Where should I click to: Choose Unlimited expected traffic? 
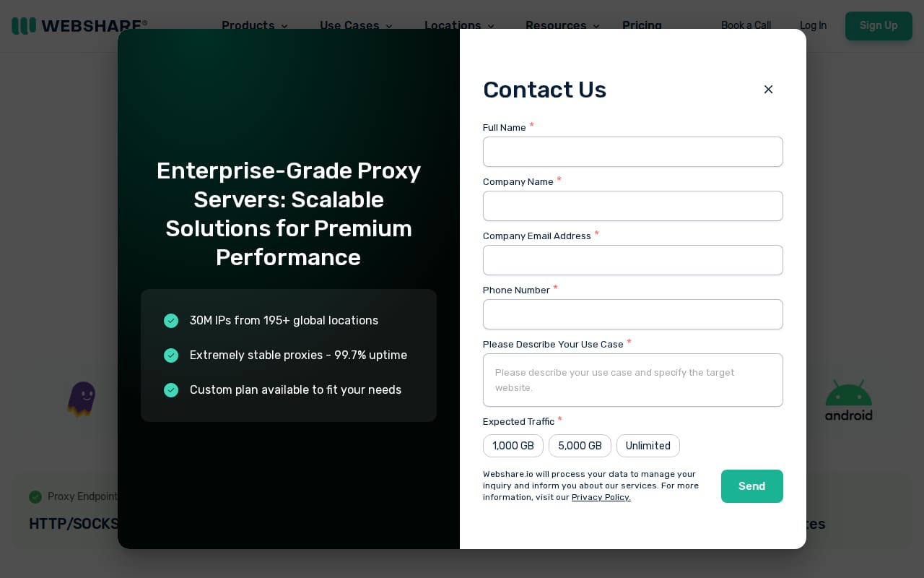click(648, 446)
